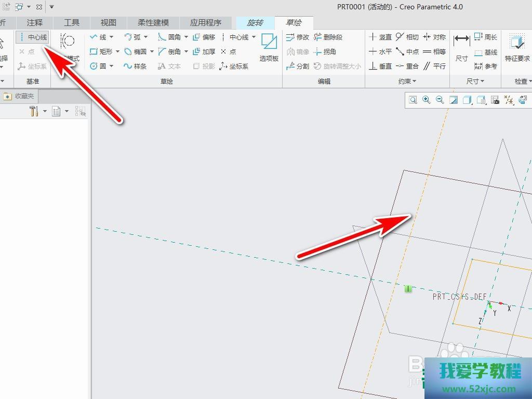The image size is (532, 399).
Task: Click the 选项板 palette icon
Action: coord(269,47)
